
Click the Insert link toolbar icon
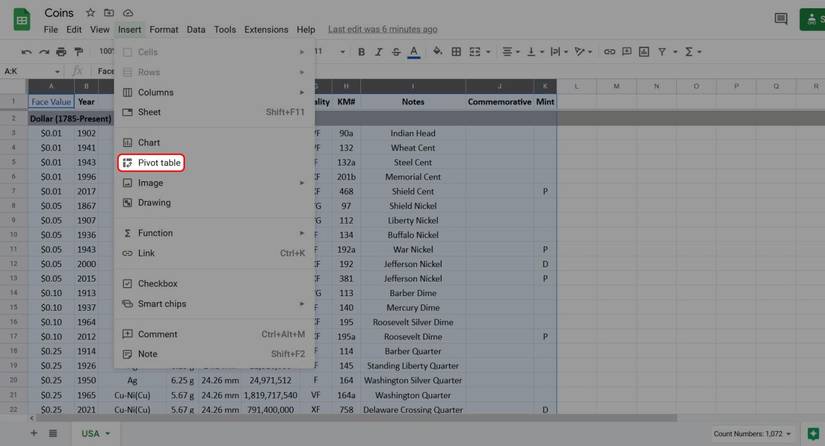[609, 52]
